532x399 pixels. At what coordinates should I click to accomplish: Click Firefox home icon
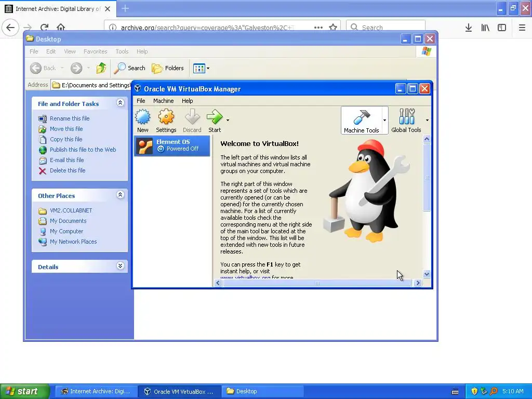pos(61,27)
